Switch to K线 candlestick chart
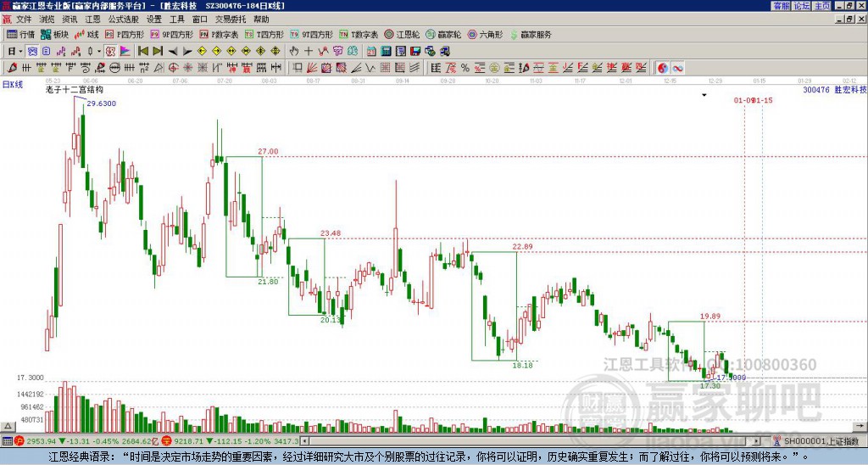This screenshot has width=868, height=465. pos(86,34)
